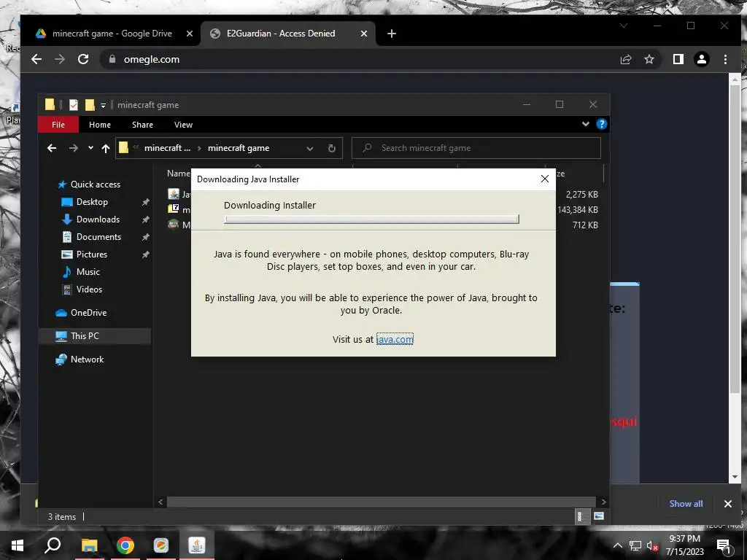The width and height of the screenshot is (747, 560).
Task: Click the lock icon beside omegle.com
Action: click(112, 59)
